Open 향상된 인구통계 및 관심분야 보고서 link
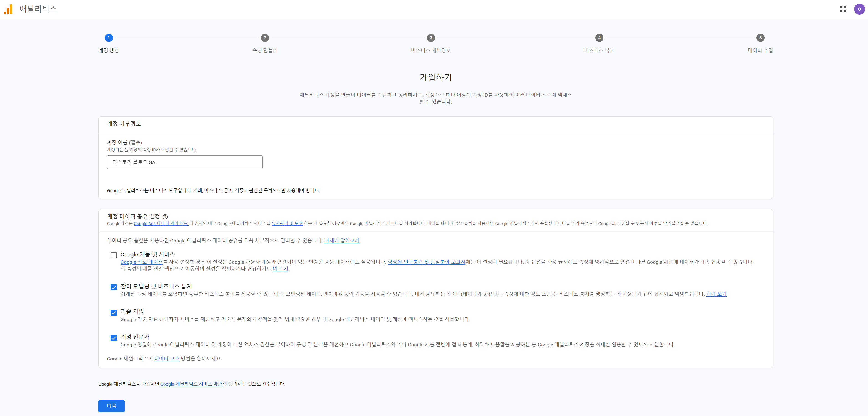868x416 pixels. 426,262
